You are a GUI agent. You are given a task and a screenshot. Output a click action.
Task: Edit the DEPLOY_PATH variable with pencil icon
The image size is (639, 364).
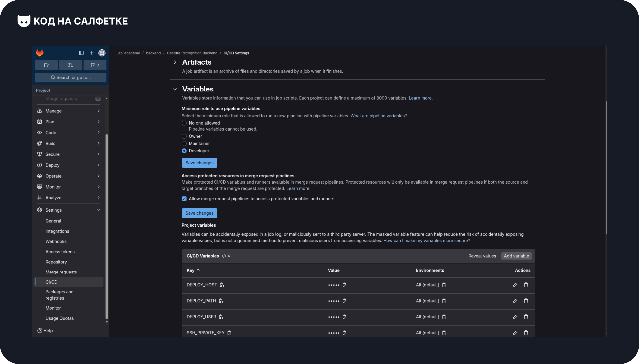(x=515, y=301)
